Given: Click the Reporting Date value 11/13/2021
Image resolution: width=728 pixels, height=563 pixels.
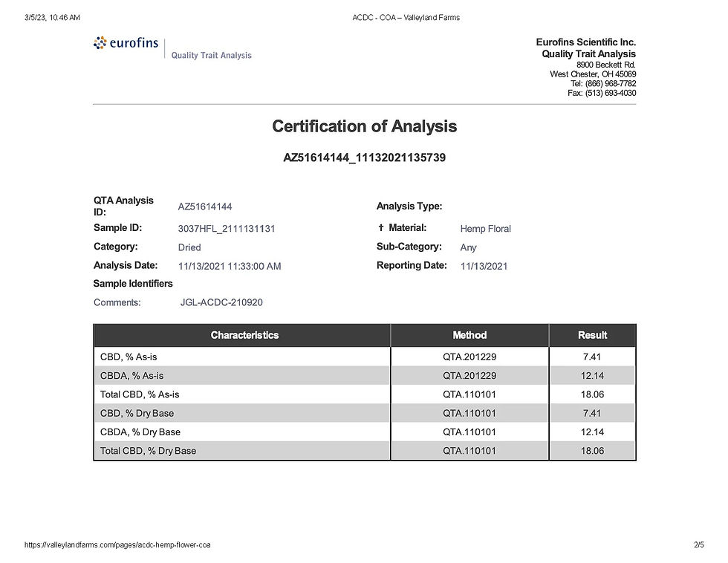Looking at the screenshot, I should coord(484,266).
